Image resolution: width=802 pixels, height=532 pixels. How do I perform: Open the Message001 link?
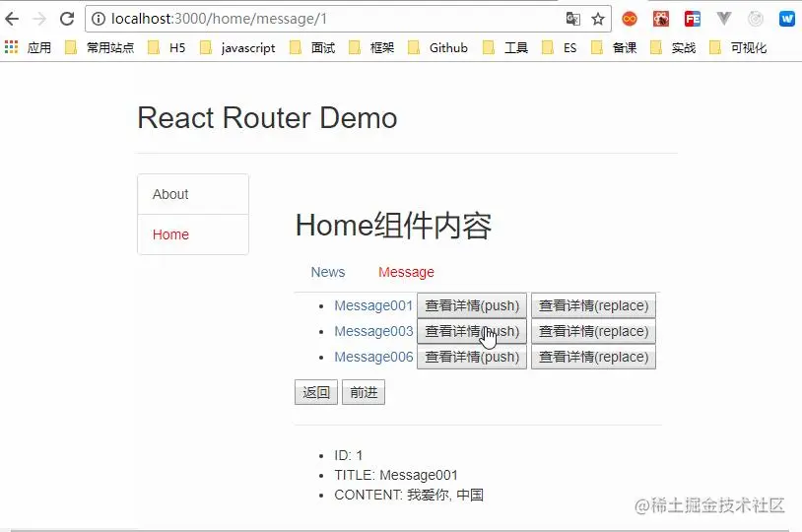point(373,305)
